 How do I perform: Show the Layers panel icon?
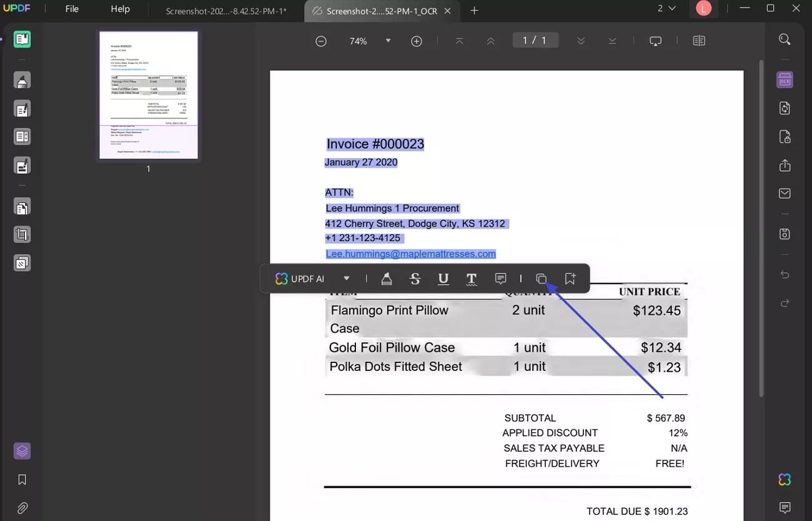pos(22,451)
